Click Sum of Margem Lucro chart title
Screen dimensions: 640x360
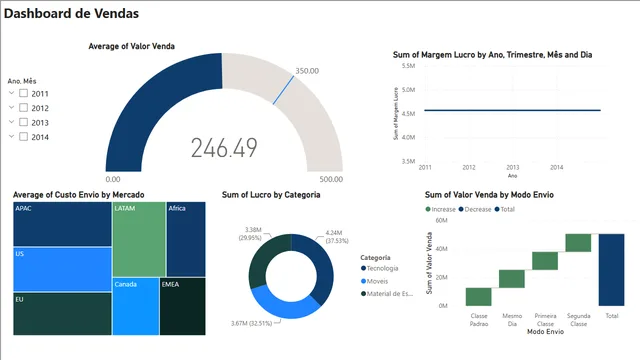point(492,55)
